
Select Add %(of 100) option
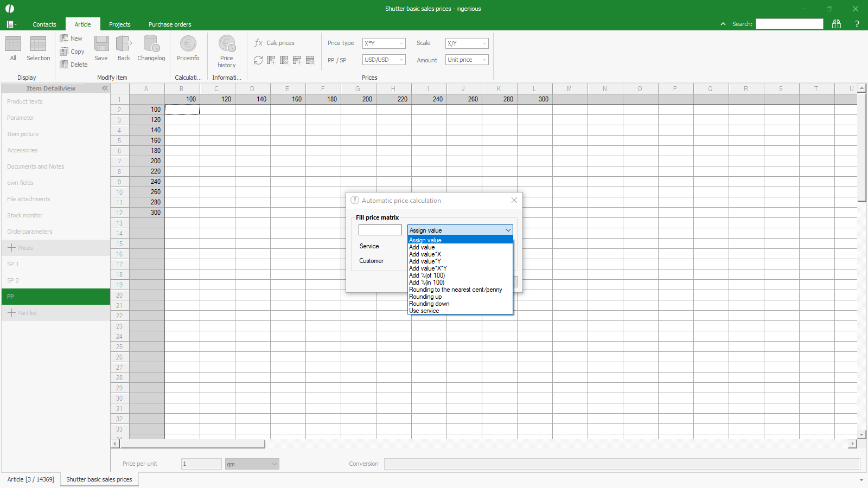click(x=427, y=275)
